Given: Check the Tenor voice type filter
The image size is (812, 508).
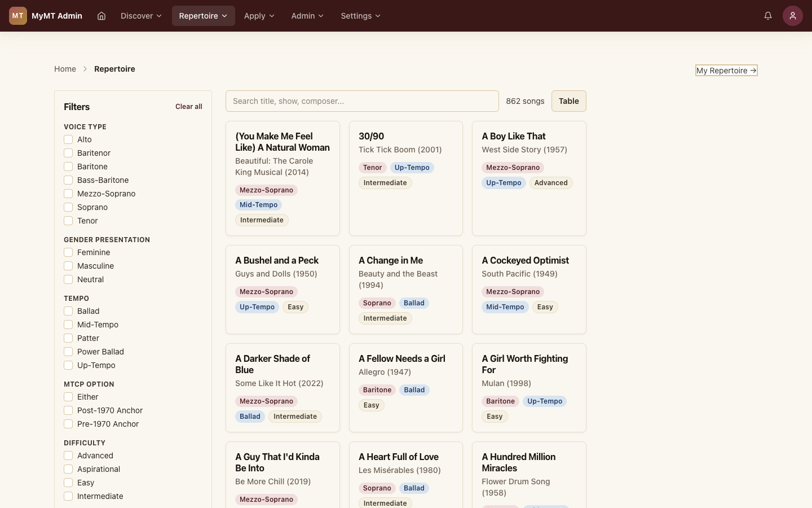Looking at the screenshot, I should coord(68,221).
